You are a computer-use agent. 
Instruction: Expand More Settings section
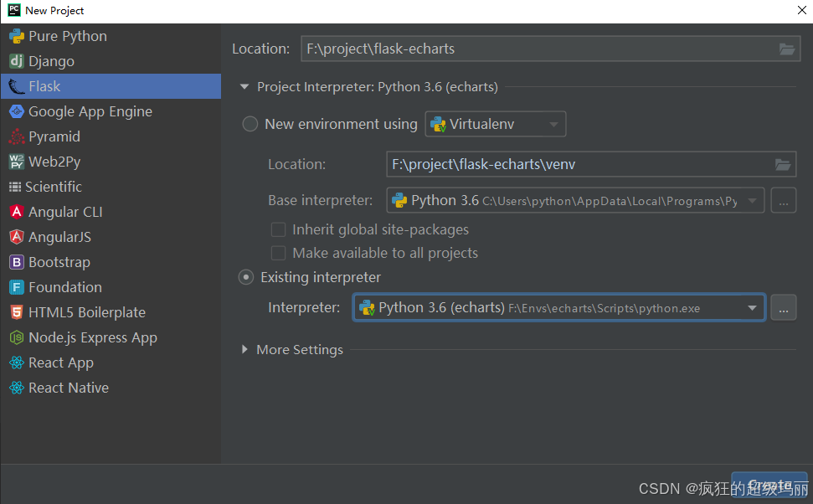(244, 350)
